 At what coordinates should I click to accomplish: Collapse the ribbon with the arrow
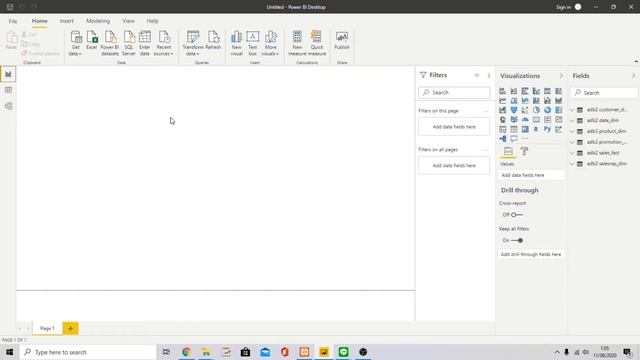click(x=636, y=61)
